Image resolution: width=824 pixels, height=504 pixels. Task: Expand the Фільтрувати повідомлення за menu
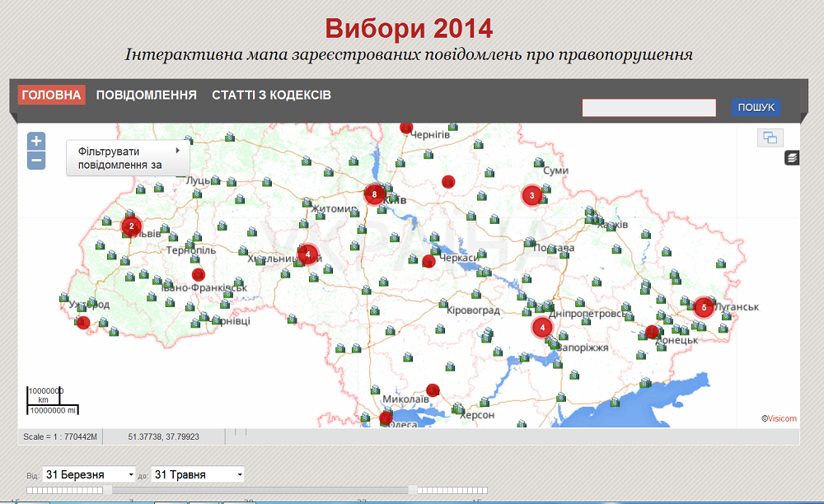pos(128,158)
